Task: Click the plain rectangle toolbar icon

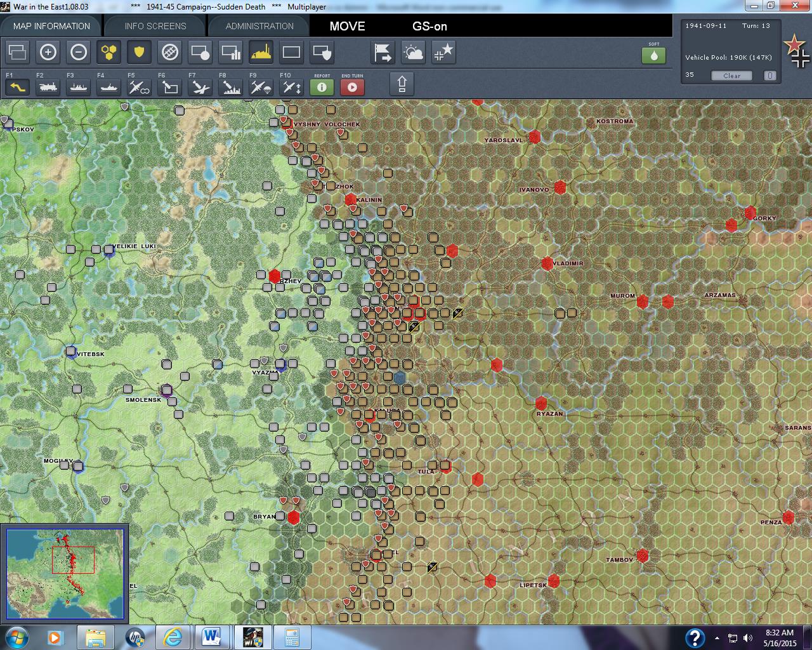Action: click(292, 52)
